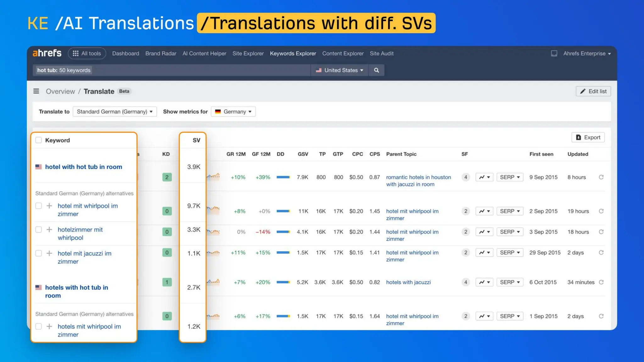The width and height of the screenshot is (644, 362).
Task: Click the SF badge 4 in romantic hotels row
Action: coord(466,177)
